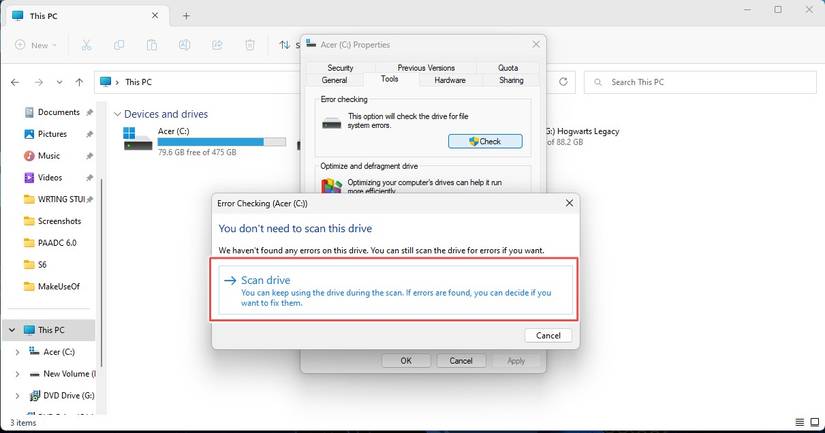The height and width of the screenshot is (433, 825).
Task: Click the This PC tab title
Action: click(x=44, y=16)
